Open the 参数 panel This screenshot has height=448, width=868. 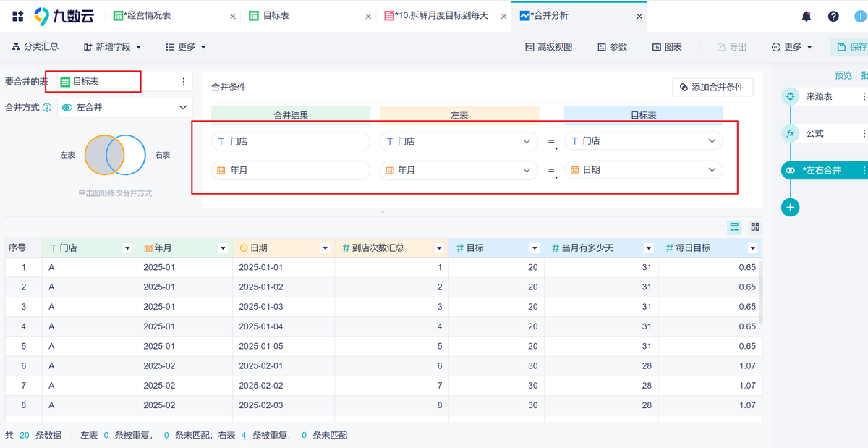[x=610, y=46]
